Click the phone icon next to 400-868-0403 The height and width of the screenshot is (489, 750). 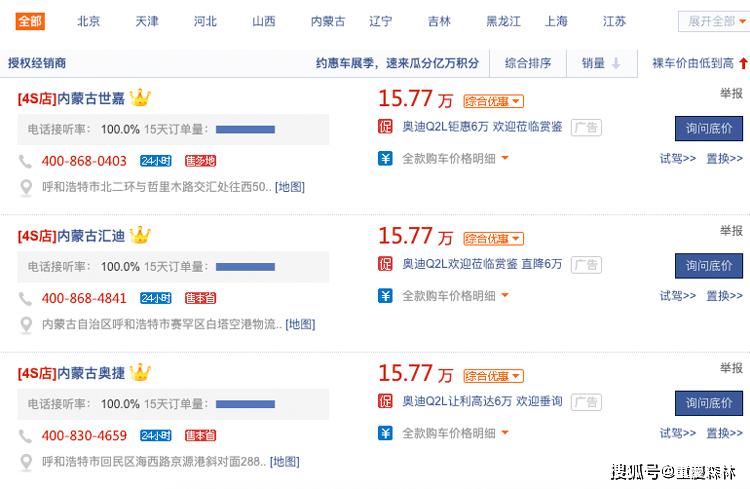[x=26, y=161]
